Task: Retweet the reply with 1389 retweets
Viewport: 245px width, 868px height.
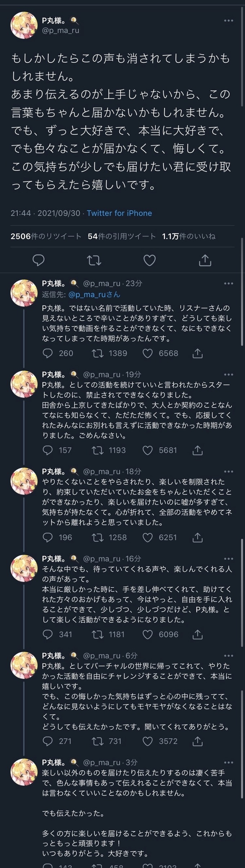Action: tap(97, 353)
